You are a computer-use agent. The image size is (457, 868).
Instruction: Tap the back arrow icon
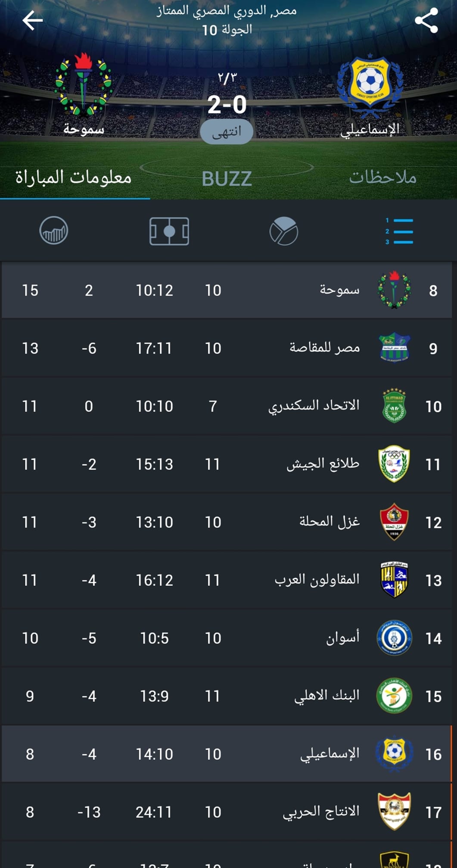[x=32, y=20]
